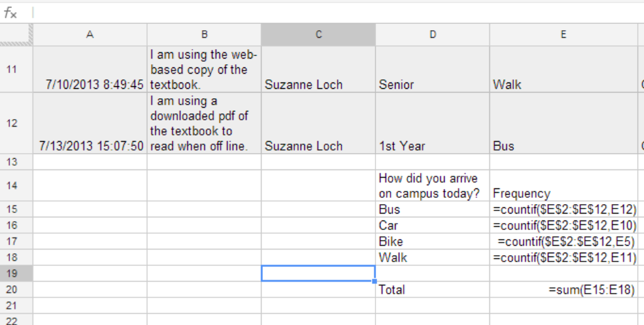Click the Senior cell in column D
The width and height of the screenshot is (644, 325).
pyautogui.click(x=433, y=69)
